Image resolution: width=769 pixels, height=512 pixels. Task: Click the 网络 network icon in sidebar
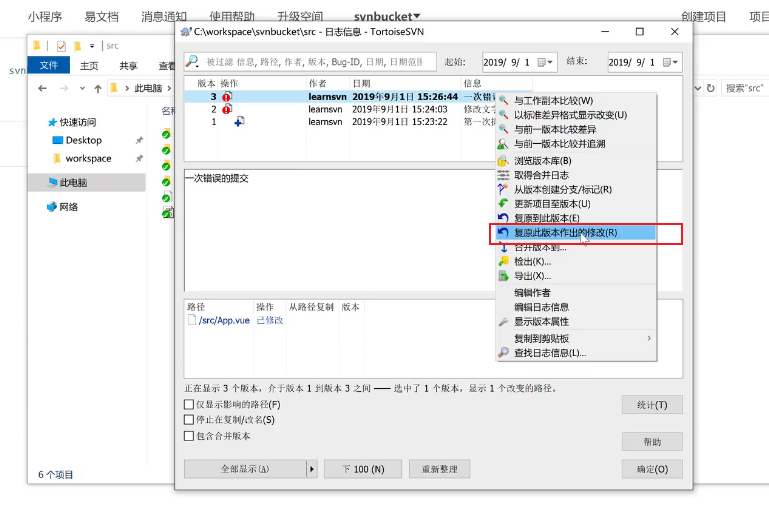click(x=51, y=206)
